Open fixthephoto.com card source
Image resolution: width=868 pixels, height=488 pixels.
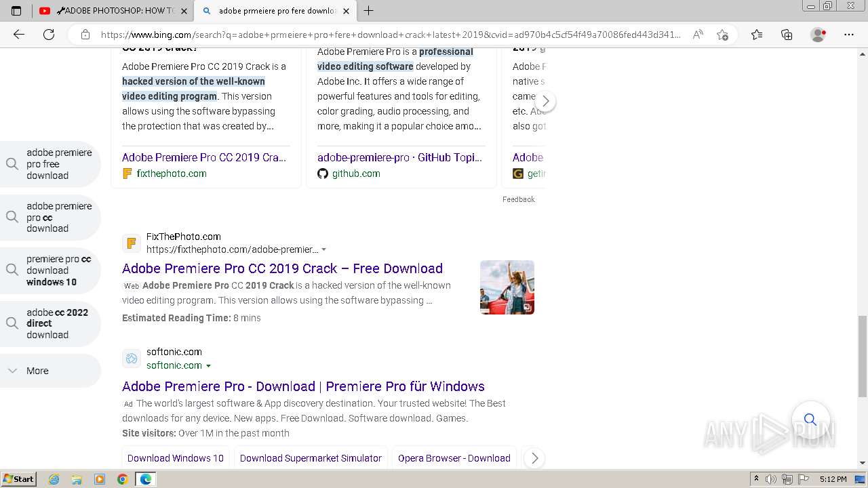[172, 174]
